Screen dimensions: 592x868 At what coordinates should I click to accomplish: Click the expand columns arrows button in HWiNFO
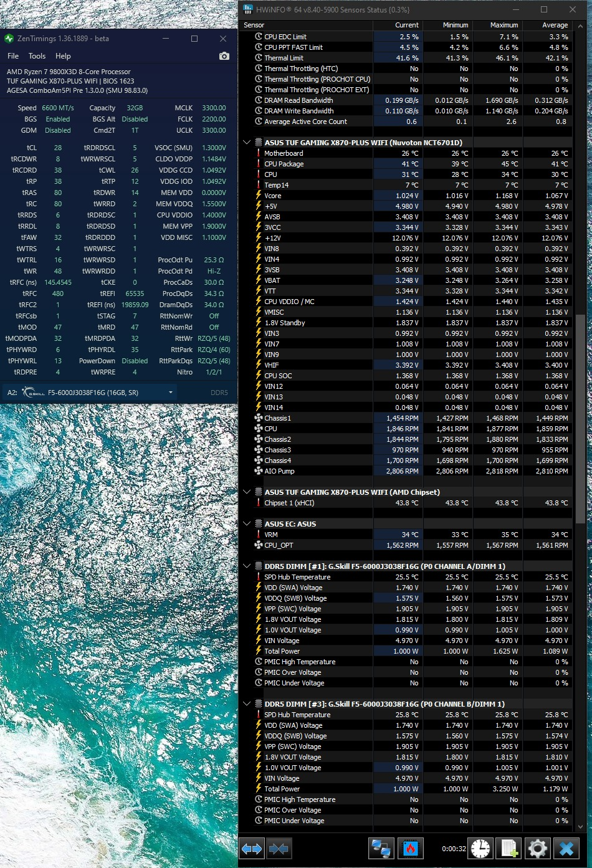252,849
